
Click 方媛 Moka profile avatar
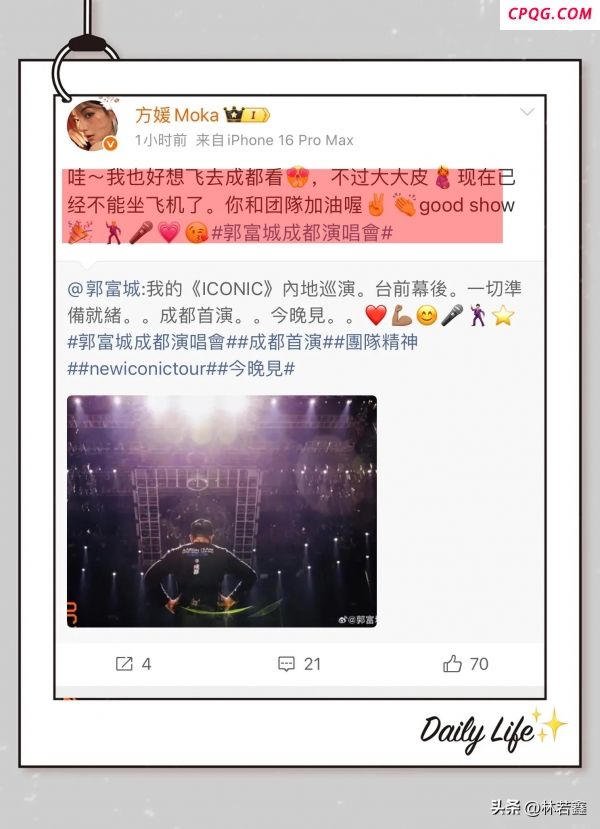[93, 125]
